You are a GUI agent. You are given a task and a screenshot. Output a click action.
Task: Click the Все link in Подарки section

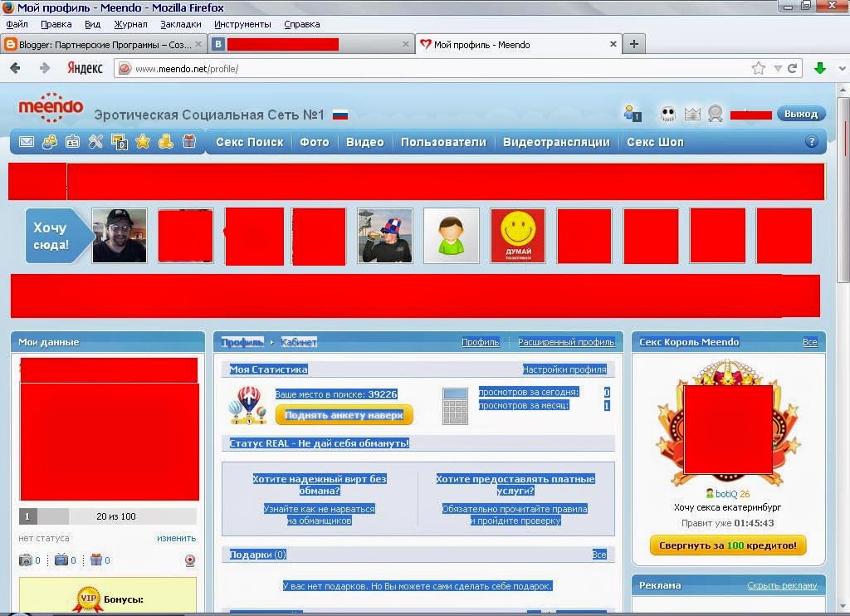point(599,555)
